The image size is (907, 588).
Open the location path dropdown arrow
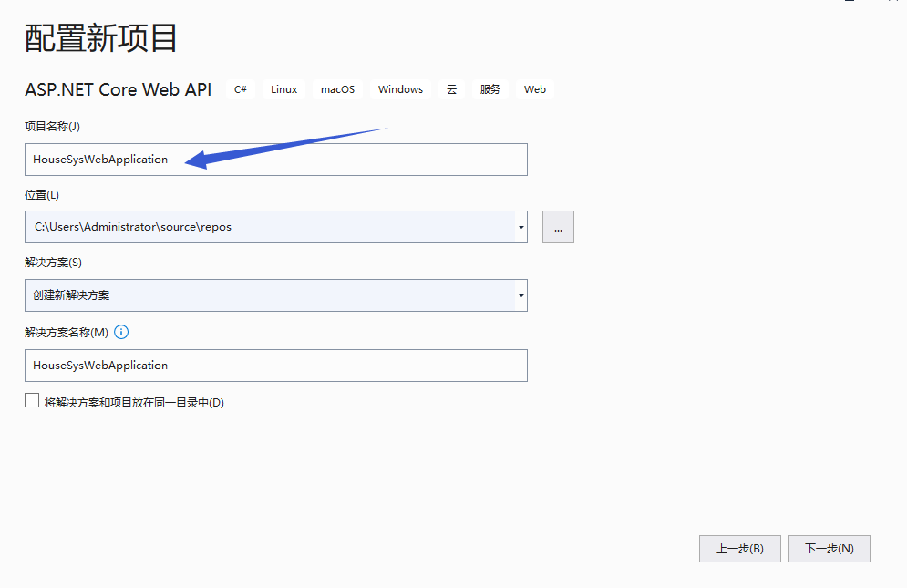[x=521, y=227]
